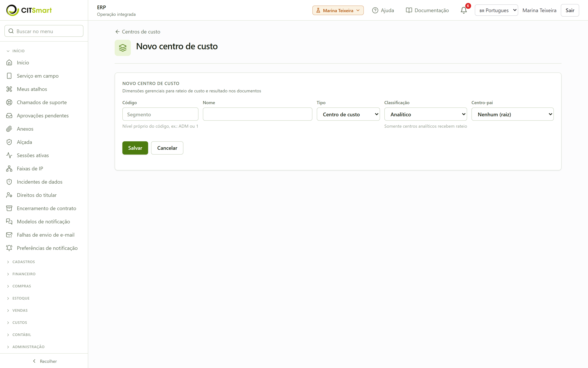Open the Centro-pai dropdown
The image size is (588, 368).
(512, 114)
